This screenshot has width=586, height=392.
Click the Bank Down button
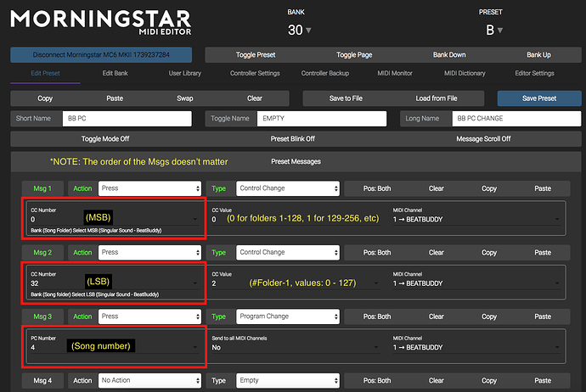[x=449, y=55]
